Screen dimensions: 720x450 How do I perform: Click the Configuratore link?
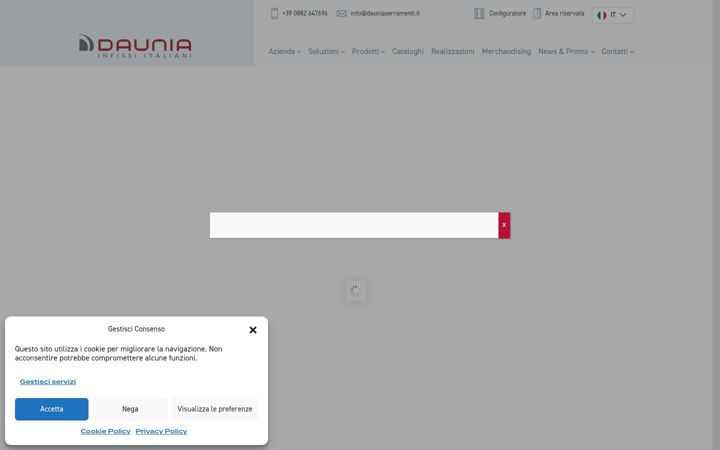[x=507, y=13]
